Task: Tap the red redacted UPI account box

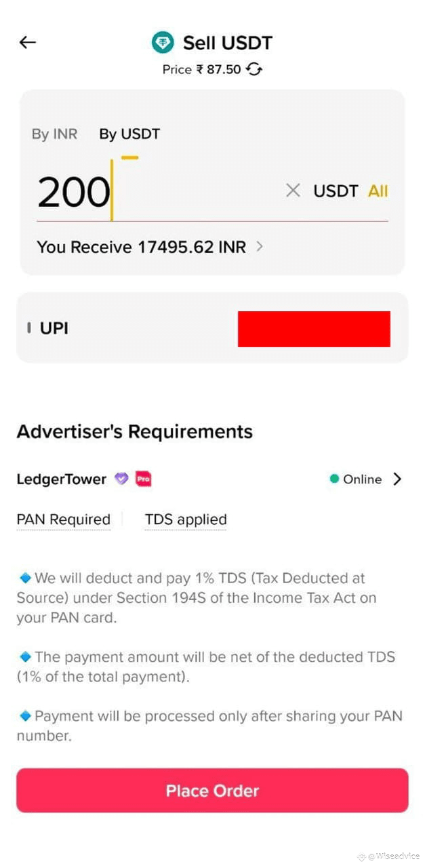Action: tap(314, 329)
